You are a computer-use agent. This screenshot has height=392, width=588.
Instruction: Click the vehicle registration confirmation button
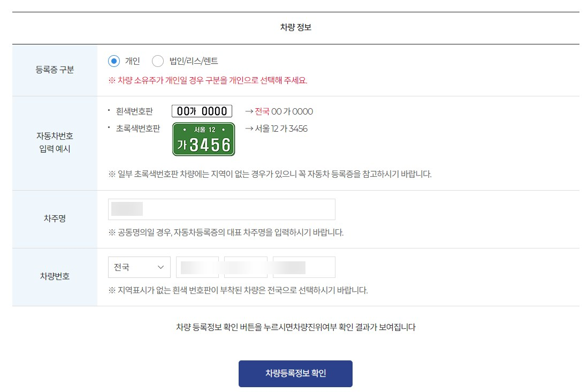click(295, 373)
